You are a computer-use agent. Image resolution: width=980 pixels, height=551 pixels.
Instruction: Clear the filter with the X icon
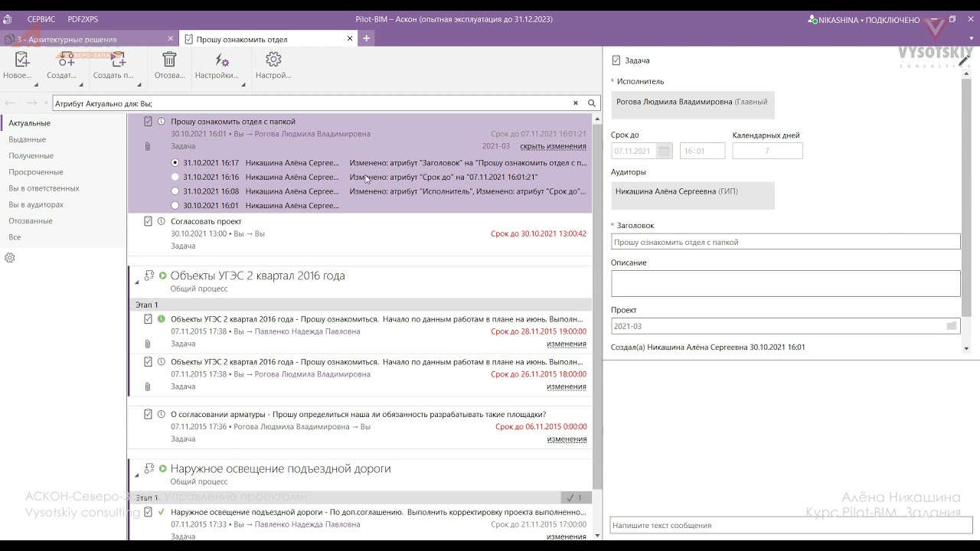click(576, 103)
